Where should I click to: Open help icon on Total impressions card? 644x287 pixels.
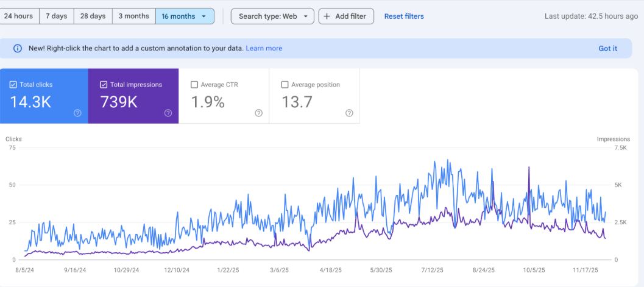(x=168, y=113)
